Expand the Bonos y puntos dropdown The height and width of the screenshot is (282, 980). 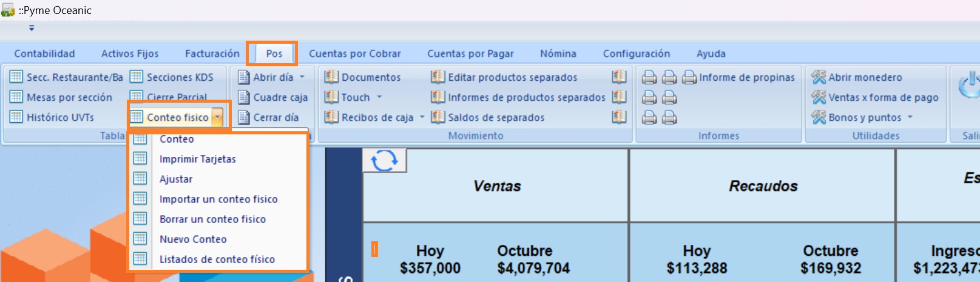[910, 117]
